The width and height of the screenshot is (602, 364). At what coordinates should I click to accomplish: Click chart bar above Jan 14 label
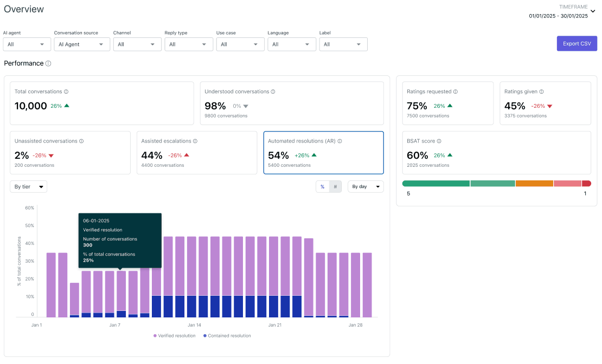191,277
